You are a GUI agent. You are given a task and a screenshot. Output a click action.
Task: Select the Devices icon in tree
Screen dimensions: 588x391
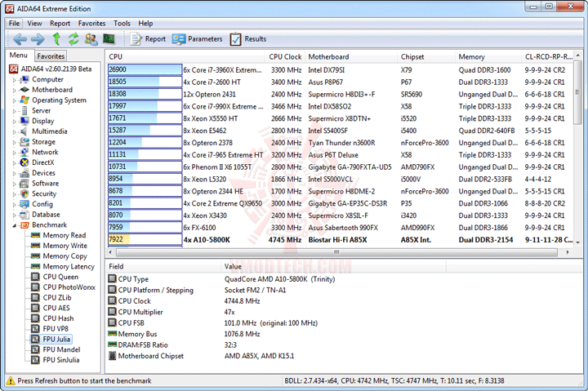[x=24, y=173]
